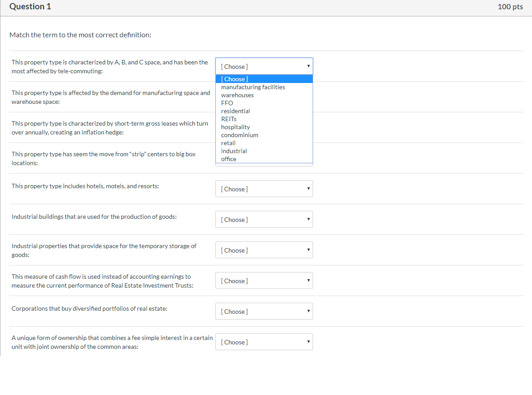Click the manufacturing and warehouse demand prompt
Image resolution: width=532 pixels, height=395 pixels.
tap(111, 97)
